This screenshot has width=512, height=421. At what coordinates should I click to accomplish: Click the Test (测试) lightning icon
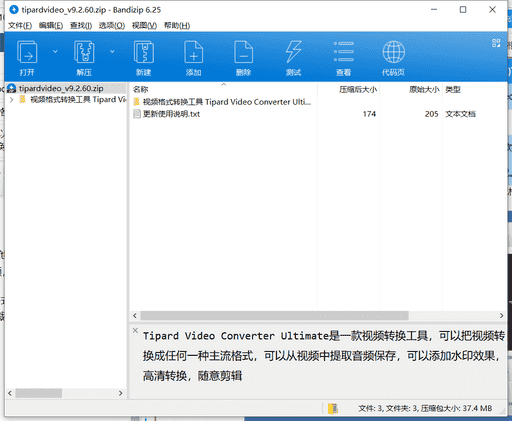(x=294, y=52)
